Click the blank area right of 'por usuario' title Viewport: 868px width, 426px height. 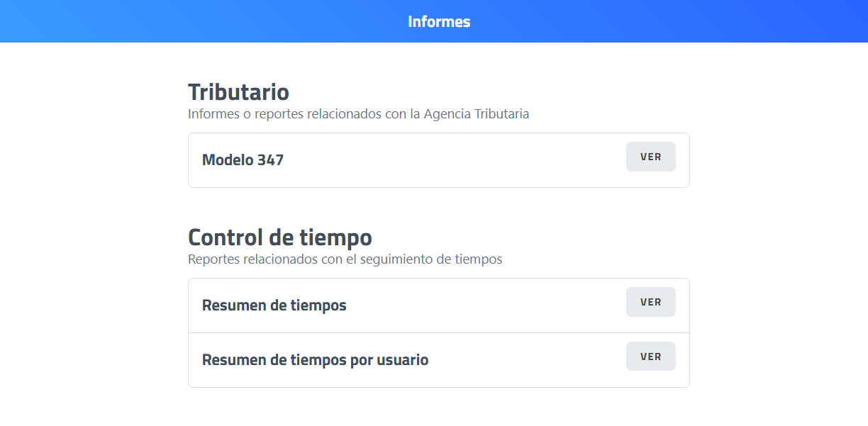tap(525, 360)
